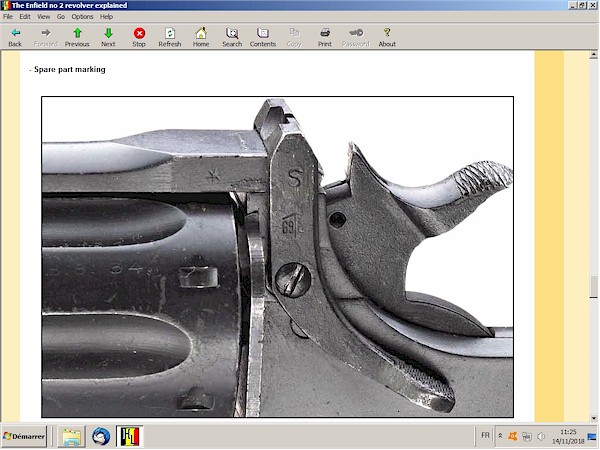600x450 pixels.
Task: Go to Previous page with green up arrow
Action: [77, 33]
